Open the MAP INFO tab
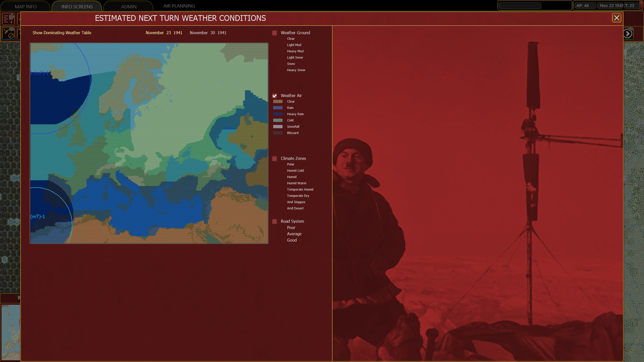Image resolution: width=644 pixels, height=362 pixels. tap(26, 7)
